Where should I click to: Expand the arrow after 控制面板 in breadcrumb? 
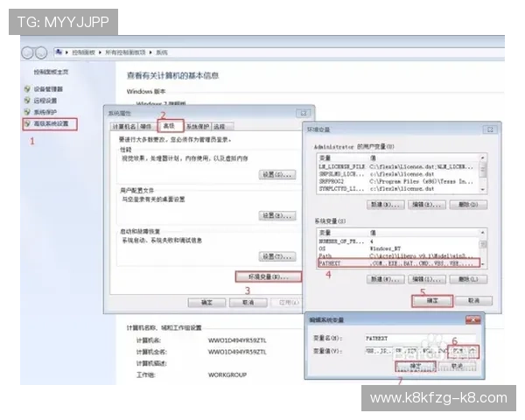[x=100, y=52]
